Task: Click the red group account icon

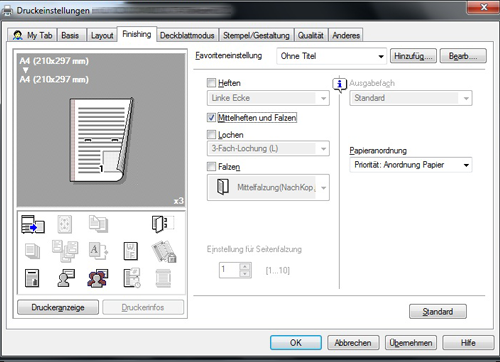Action: pyautogui.click(x=98, y=278)
